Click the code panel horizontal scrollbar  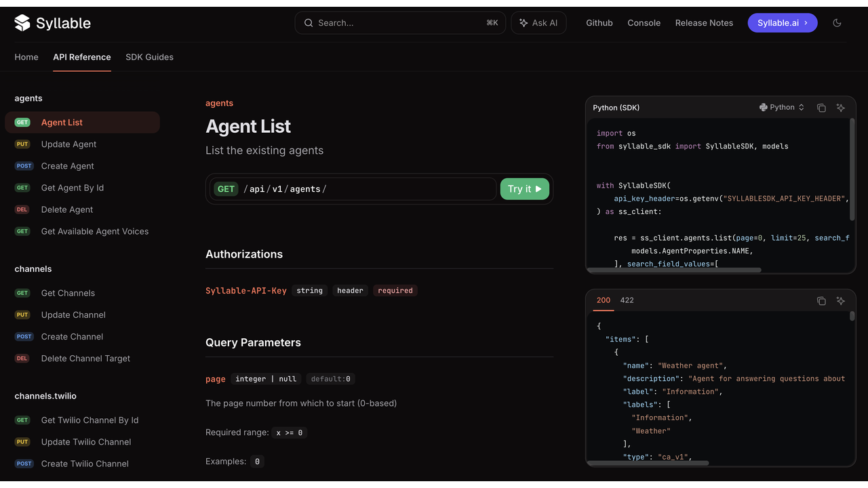(x=674, y=270)
